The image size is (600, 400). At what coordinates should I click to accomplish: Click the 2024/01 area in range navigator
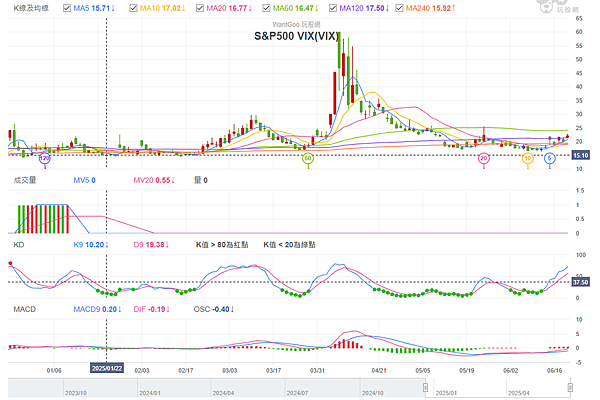click(150, 393)
